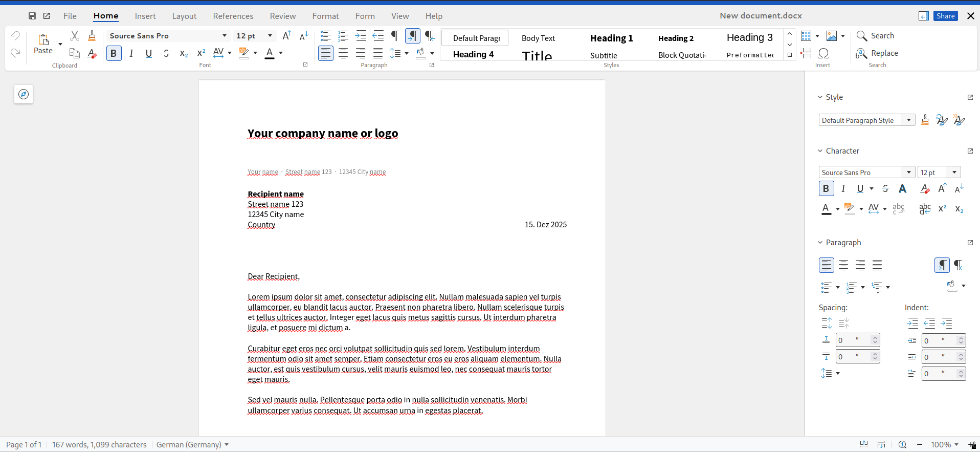Apply the Heading 1 style
980x452 pixels.
pyautogui.click(x=611, y=38)
